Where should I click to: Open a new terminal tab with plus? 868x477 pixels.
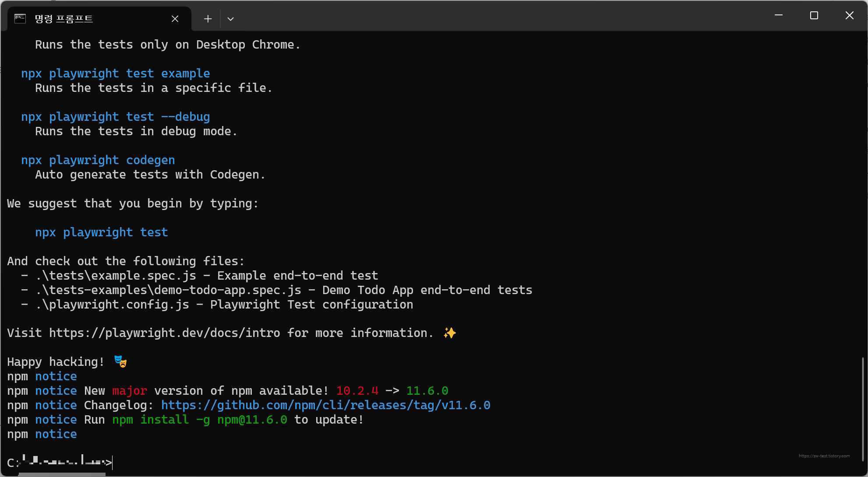pos(208,19)
